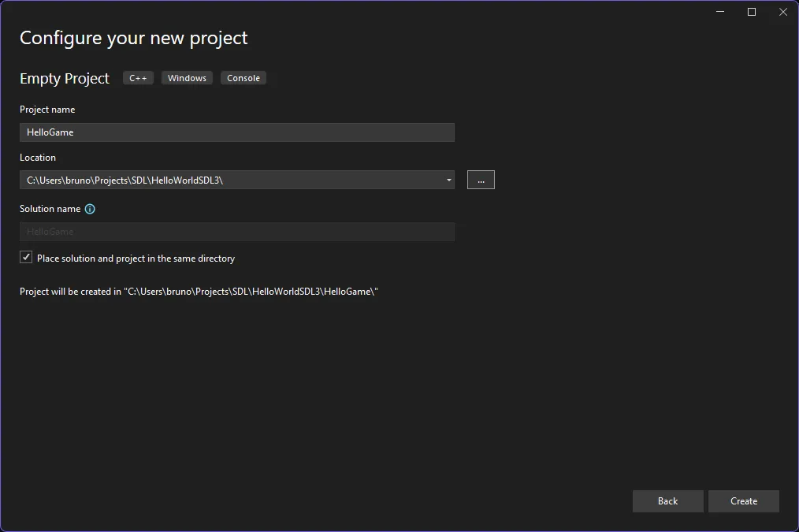Select the C++ language tag
Viewport: 799px width, 532px height.
138,78
